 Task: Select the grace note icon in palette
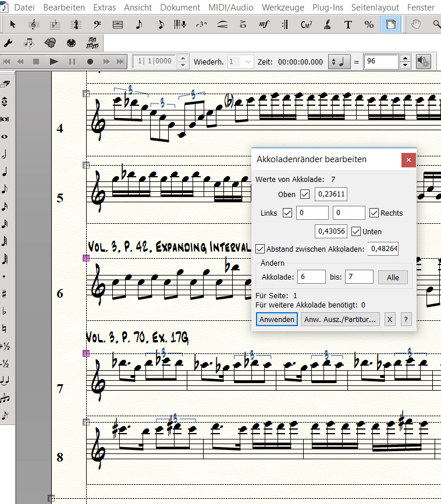(x=5, y=416)
